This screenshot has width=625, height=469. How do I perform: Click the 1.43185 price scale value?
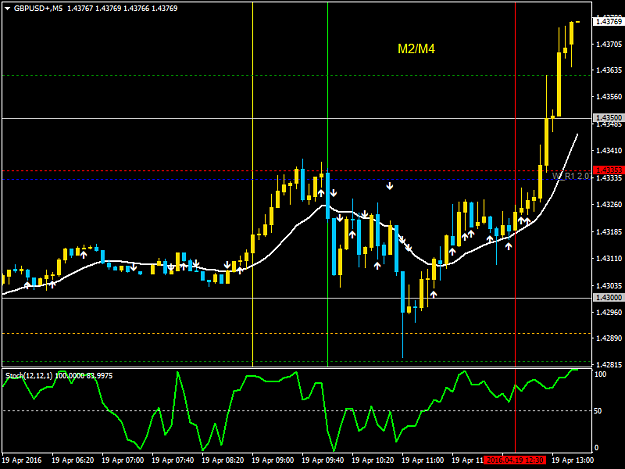[609, 232]
